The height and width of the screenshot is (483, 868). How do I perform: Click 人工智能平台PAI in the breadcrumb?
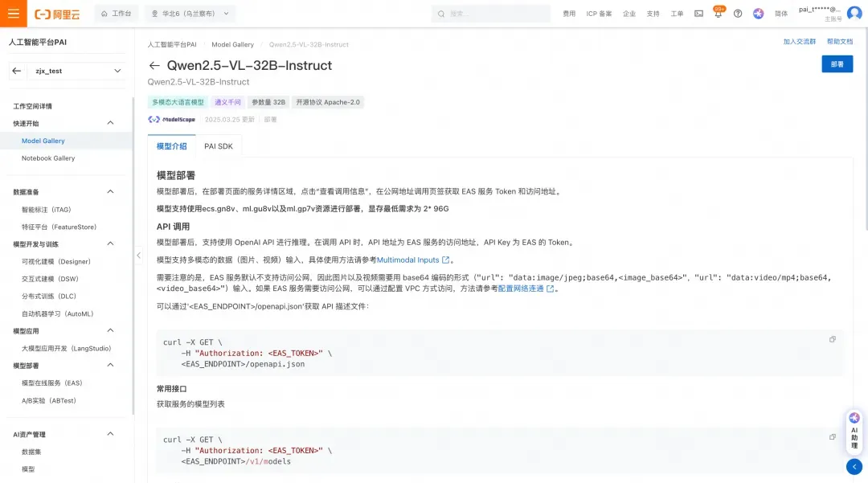172,44
